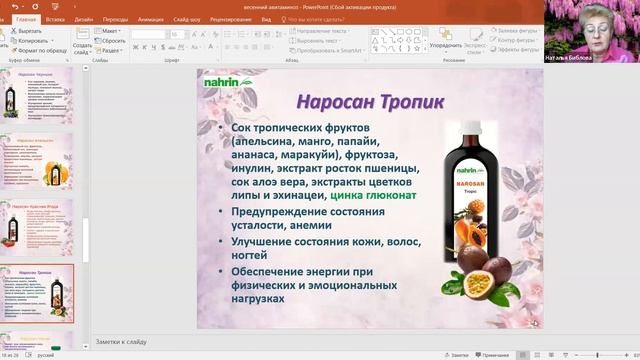Apply italic formatting (К)
Viewport: 640px width, 360px height.
click(144, 48)
